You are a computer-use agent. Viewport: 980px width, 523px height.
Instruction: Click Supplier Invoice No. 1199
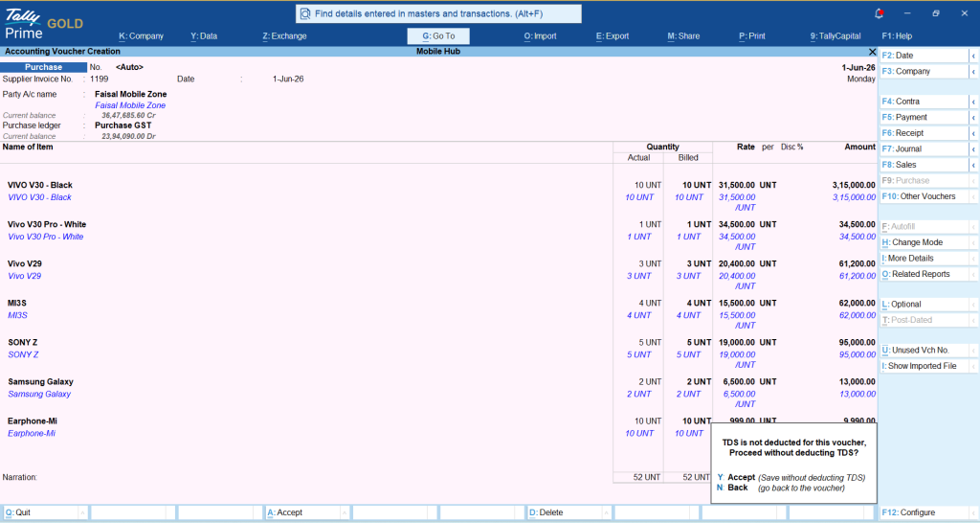99,79
